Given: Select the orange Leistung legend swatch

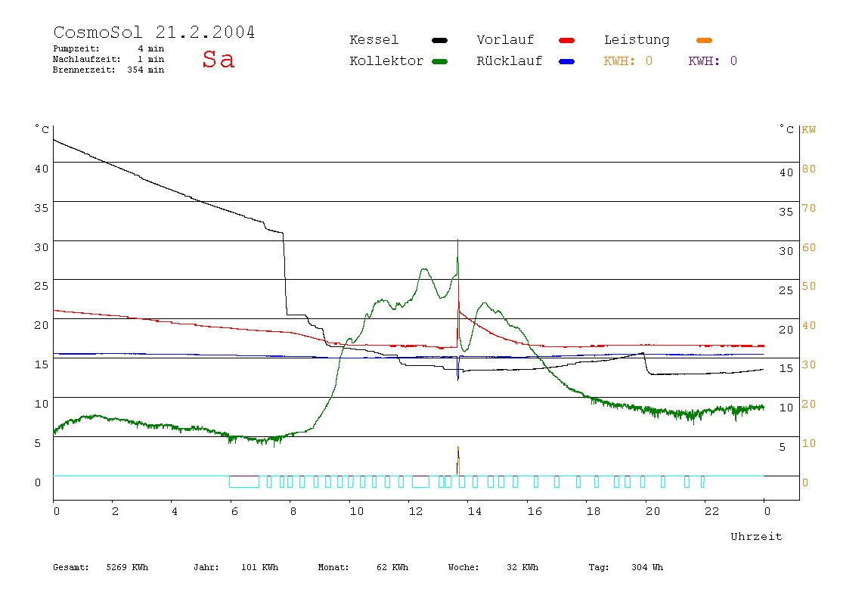Looking at the screenshot, I should [x=704, y=40].
